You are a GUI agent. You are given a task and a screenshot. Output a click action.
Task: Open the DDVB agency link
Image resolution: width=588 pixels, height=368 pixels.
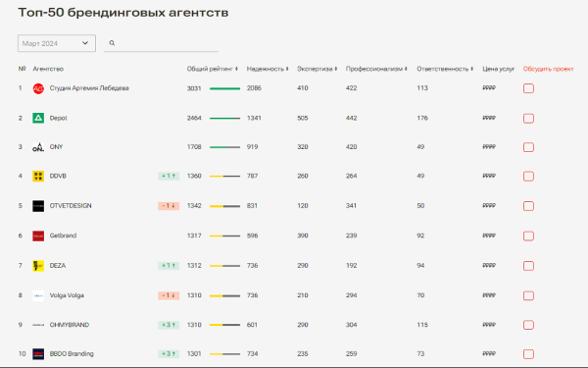58,176
